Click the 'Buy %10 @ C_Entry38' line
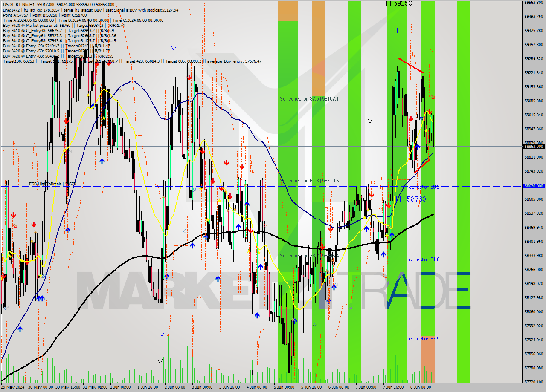The height and width of the screenshot is (392, 546). tap(58, 30)
